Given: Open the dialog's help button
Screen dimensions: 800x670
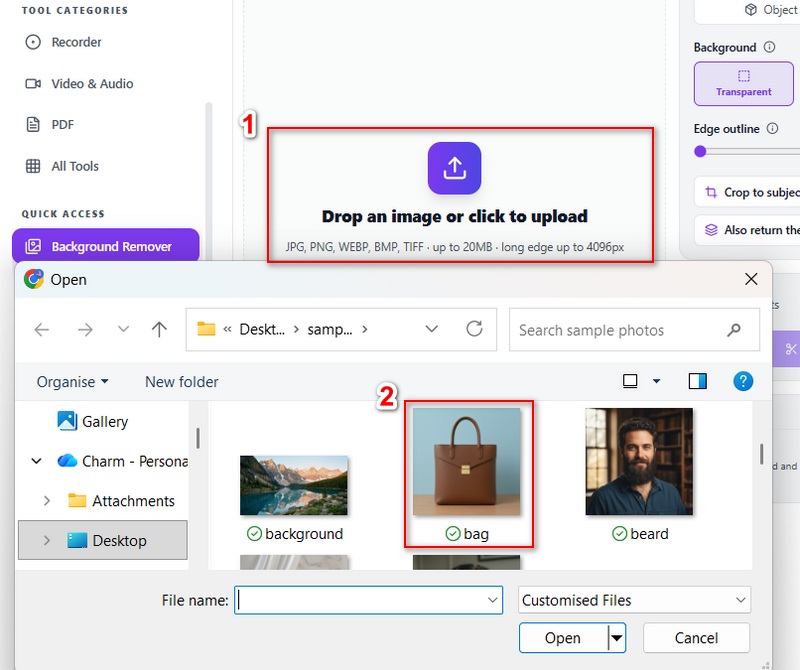Looking at the screenshot, I should point(743,381).
